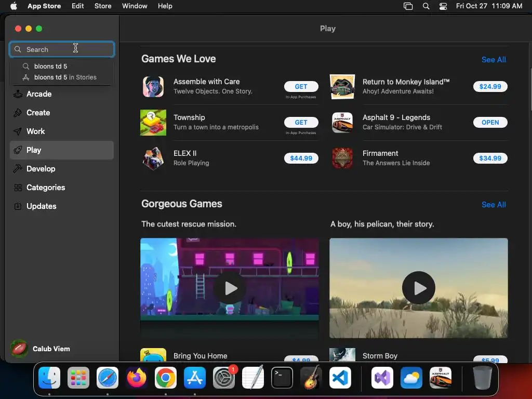Go to the Work section
Viewport: 532px width, 399px height.
coord(61,131)
